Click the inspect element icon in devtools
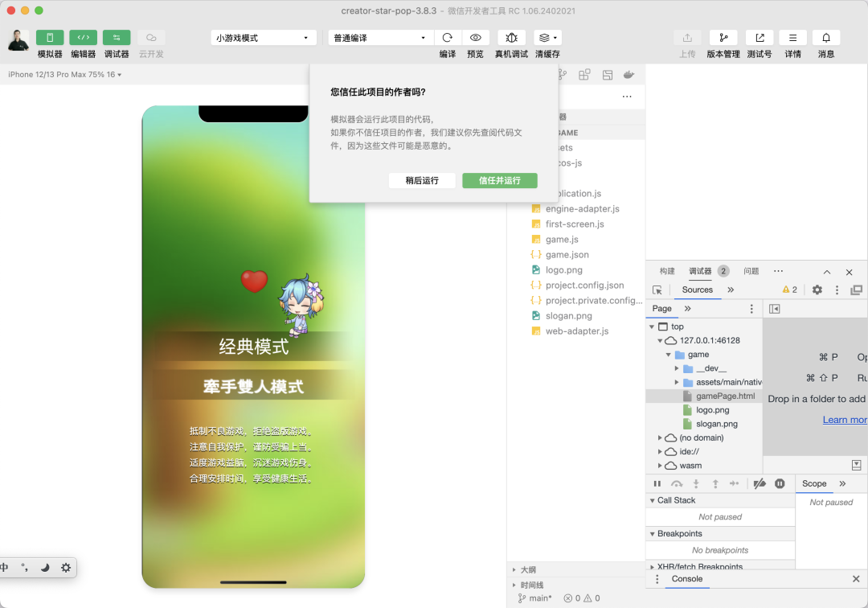 (x=657, y=290)
